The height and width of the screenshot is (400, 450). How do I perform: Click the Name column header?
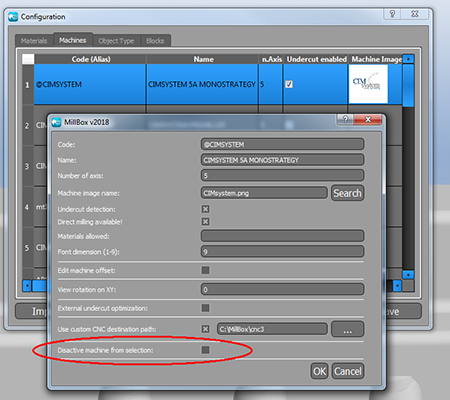(203, 59)
